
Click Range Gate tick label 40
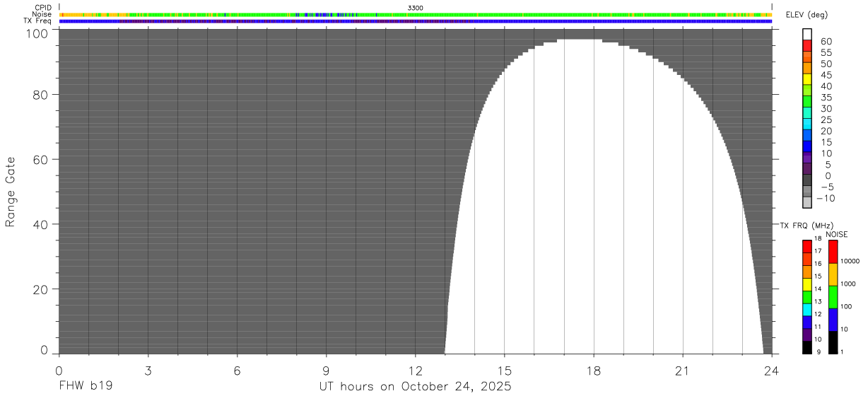click(x=41, y=224)
